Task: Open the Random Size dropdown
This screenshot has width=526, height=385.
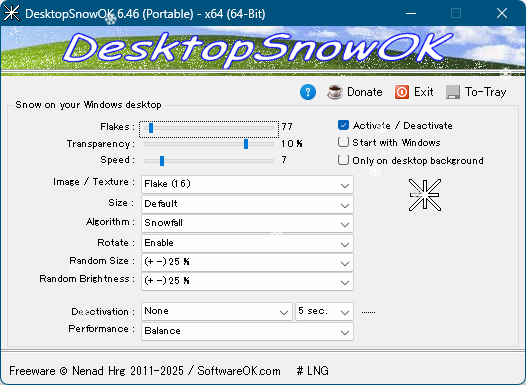Action: (247, 262)
